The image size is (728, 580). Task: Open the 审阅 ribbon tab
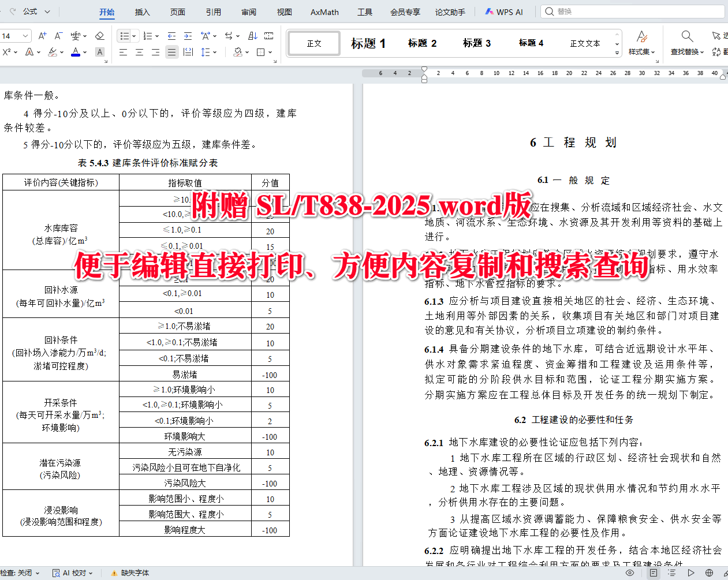tap(248, 11)
